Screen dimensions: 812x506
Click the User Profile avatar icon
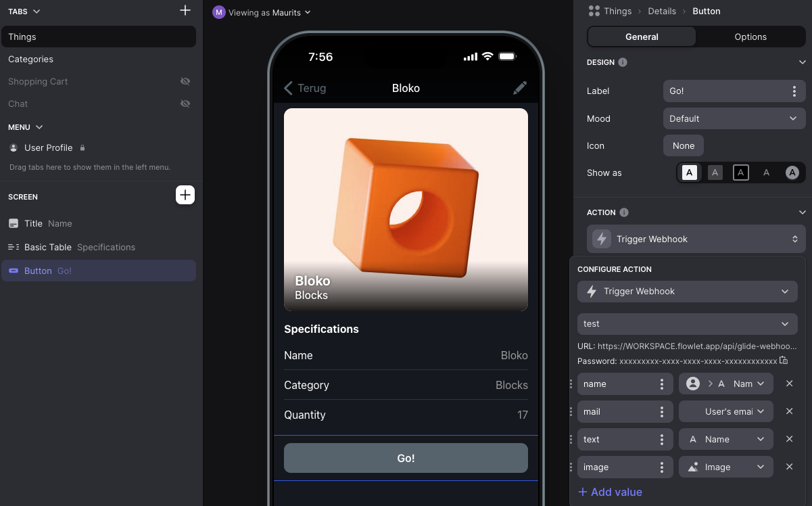point(14,147)
